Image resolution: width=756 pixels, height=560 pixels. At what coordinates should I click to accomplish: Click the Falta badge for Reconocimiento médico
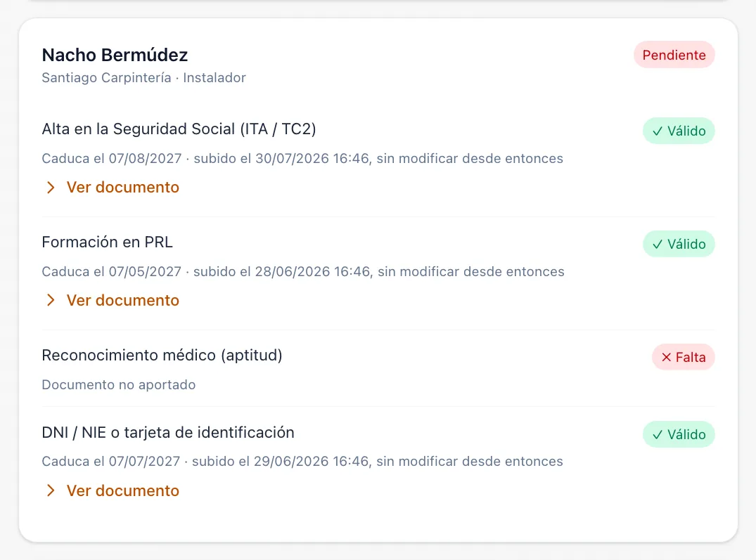point(683,357)
